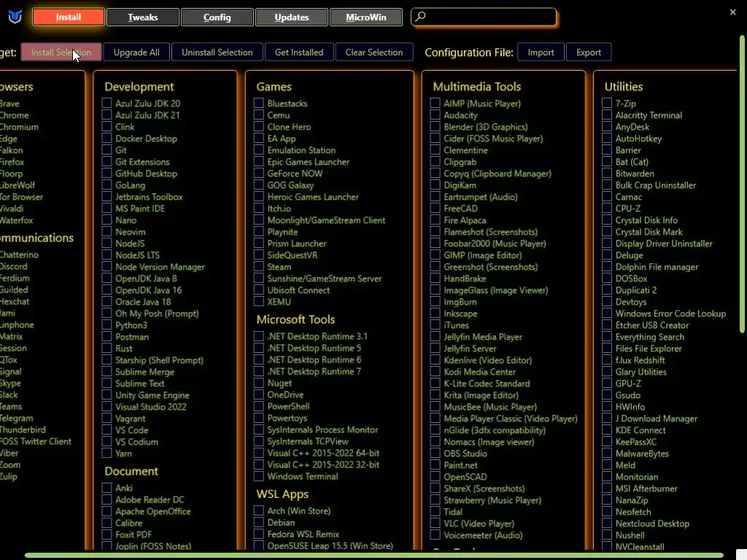Select the Python3 checkbox
747x560 pixels.
click(x=107, y=325)
